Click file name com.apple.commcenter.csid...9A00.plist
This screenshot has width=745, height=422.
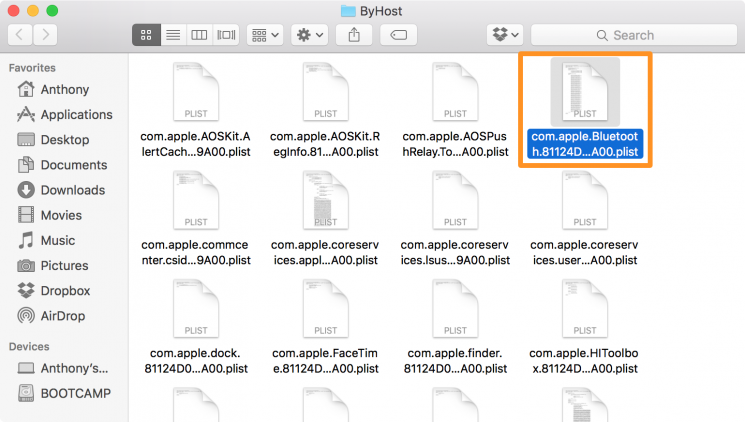pyautogui.click(x=196, y=252)
